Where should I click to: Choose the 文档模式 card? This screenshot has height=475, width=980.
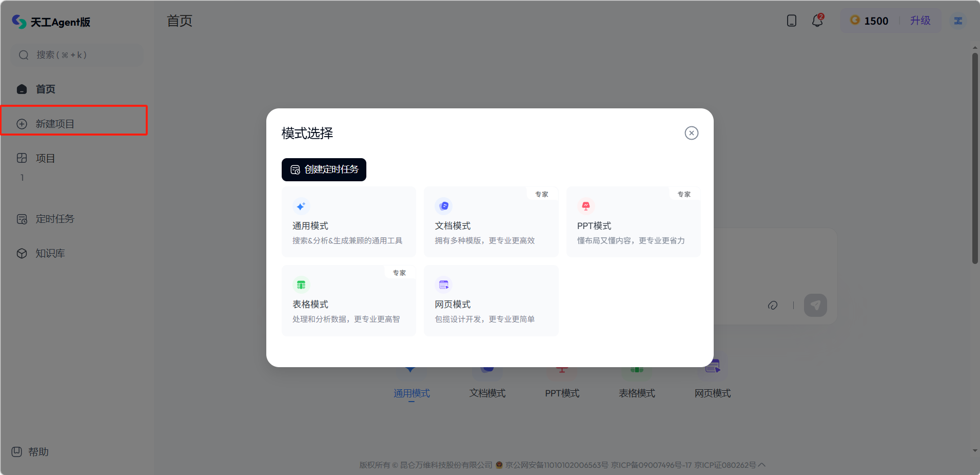(491, 222)
